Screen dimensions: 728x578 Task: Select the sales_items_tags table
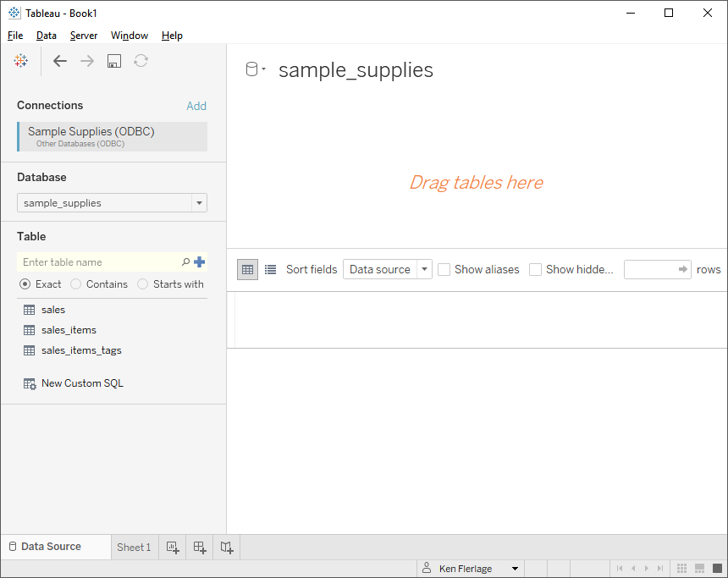tap(73, 350)
